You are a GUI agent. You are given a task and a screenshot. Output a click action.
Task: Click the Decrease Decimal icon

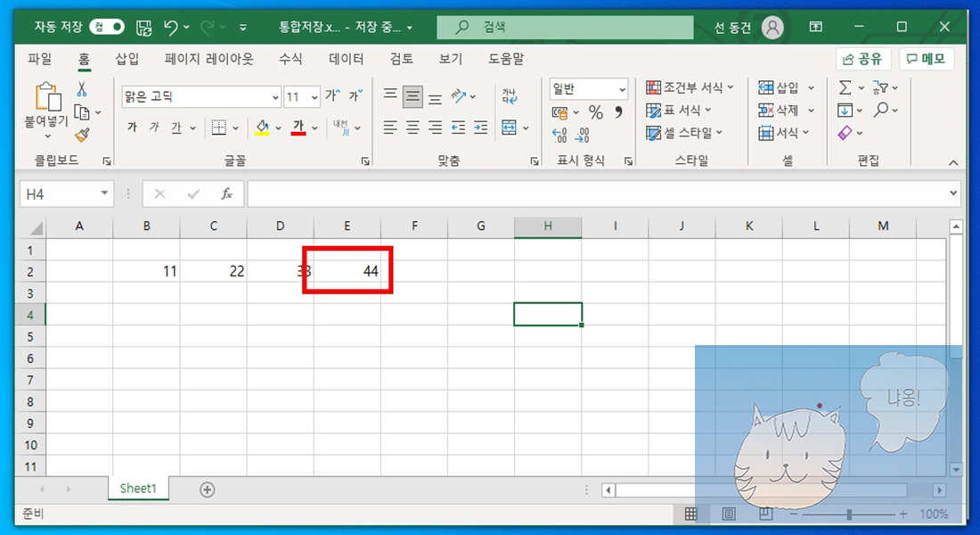pos(582,136)
